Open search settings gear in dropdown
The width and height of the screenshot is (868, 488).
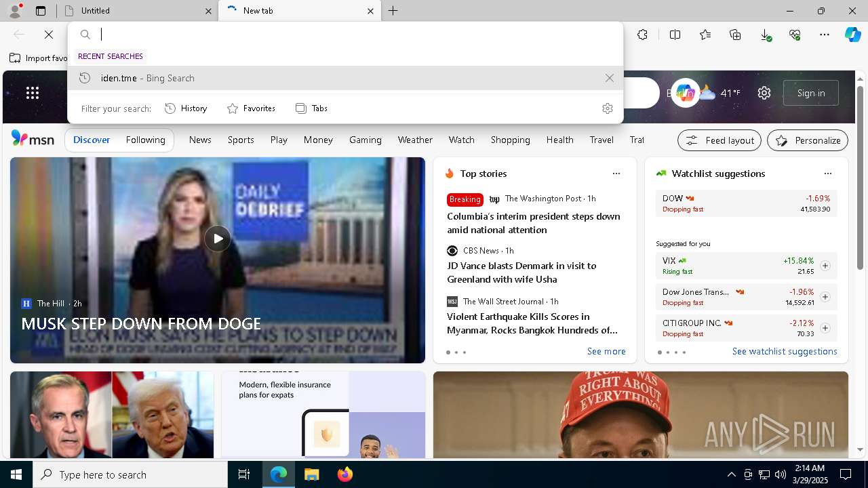[x=608, y=108]
